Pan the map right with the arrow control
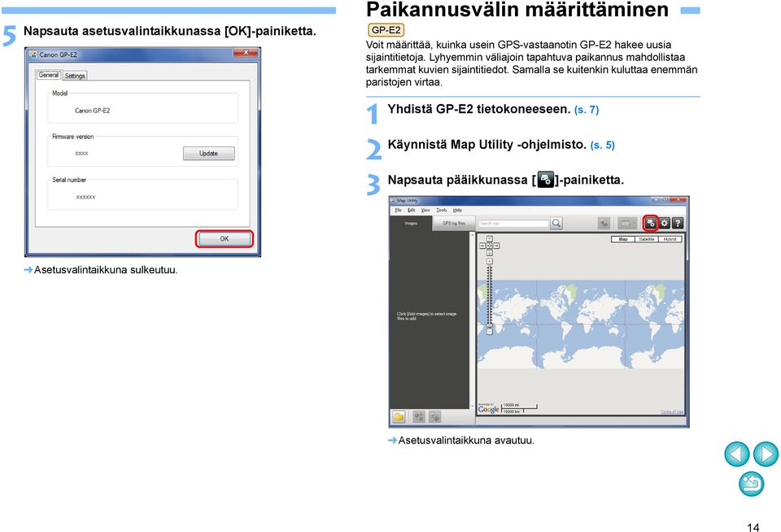This screenshot has height=532, width=781. [x=496, y=246]
